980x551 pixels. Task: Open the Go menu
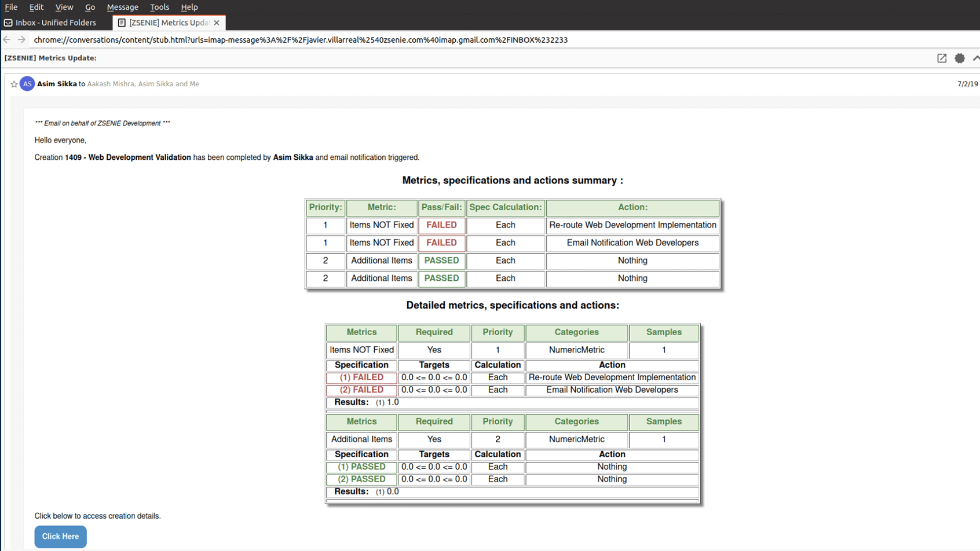[90, 7]
